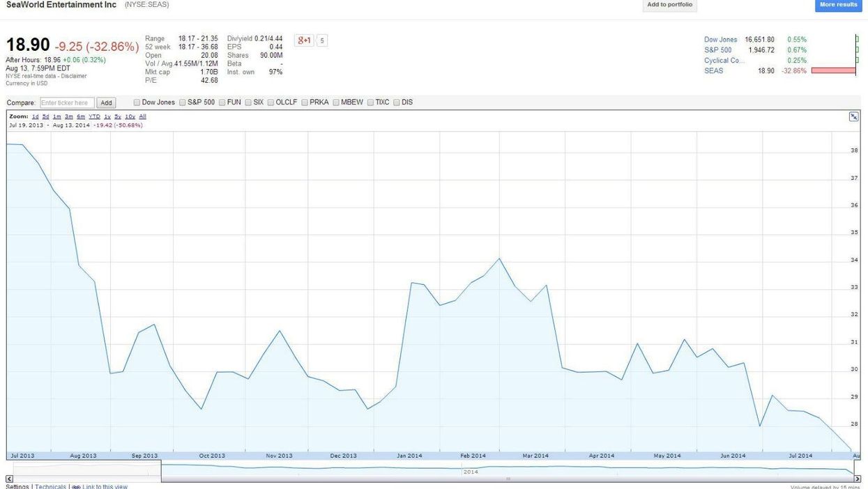The width and height of the screenshot is (868, 489).
Task: Set chart zoom to YTD
Action: (94, 116)
